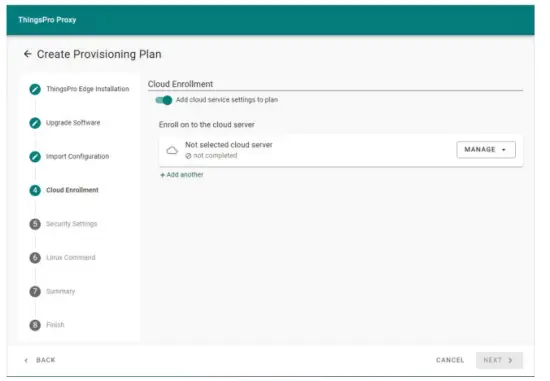Open the MANAGE dropdown
The width and height of the screenshot is (550, 381).
pyautogui.click(x=486, y=150)
